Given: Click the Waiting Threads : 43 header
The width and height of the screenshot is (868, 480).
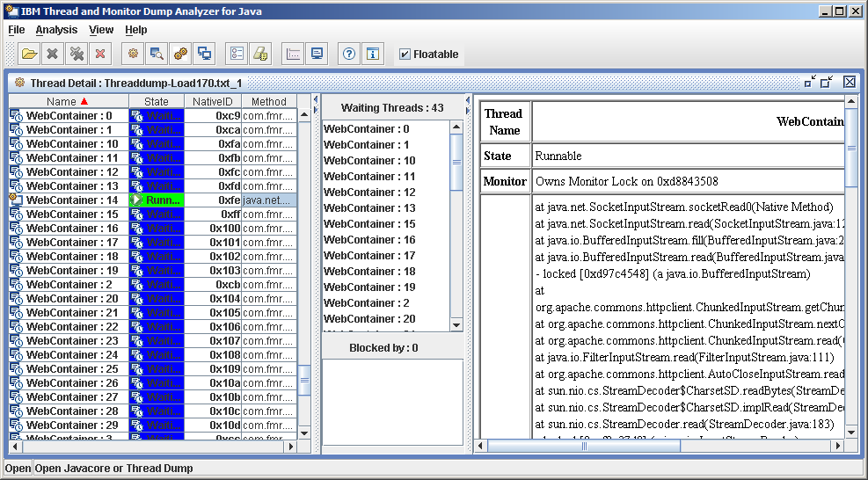Looking at the screenshot, I should [x=392, y=108].
